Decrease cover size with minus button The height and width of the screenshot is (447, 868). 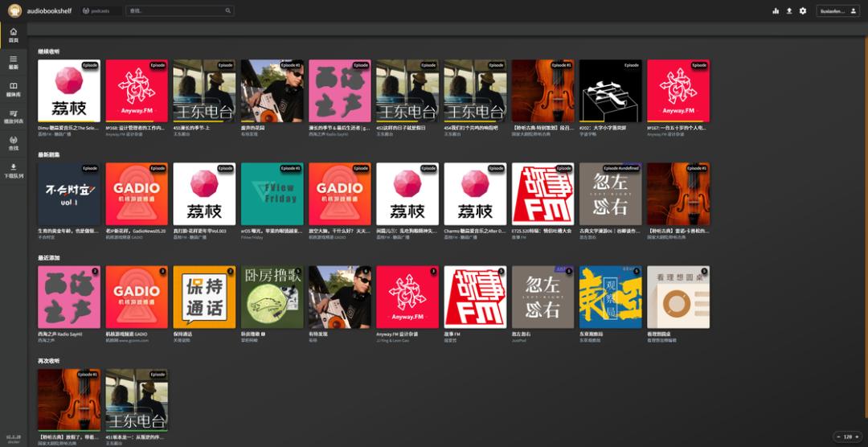[x=838, y=437]
